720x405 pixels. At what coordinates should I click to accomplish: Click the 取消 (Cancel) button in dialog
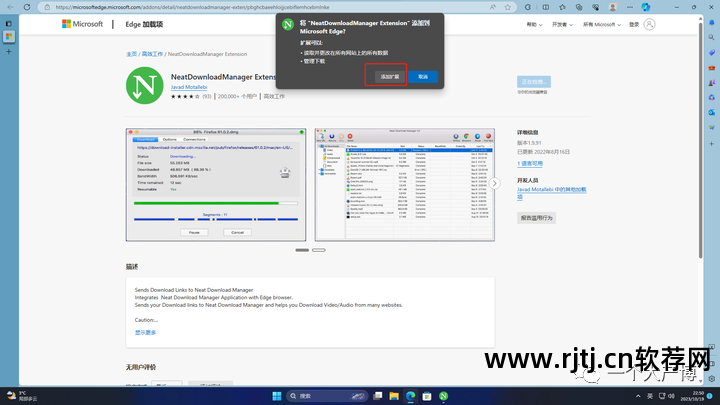pos(423,77)
